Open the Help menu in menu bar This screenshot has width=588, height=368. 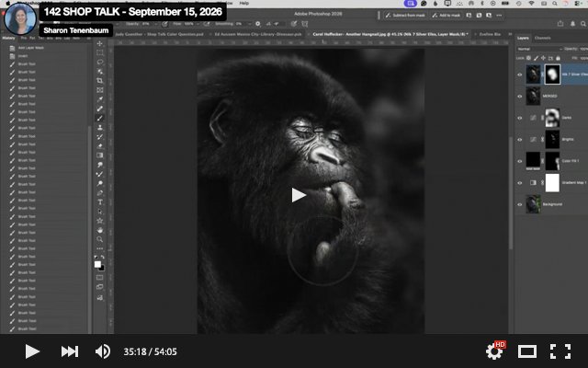(x=244, y=3)
